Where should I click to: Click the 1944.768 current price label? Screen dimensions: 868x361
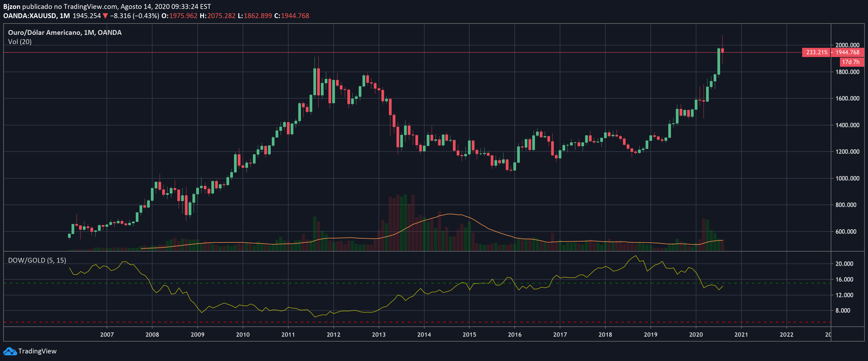click(847, 52)
